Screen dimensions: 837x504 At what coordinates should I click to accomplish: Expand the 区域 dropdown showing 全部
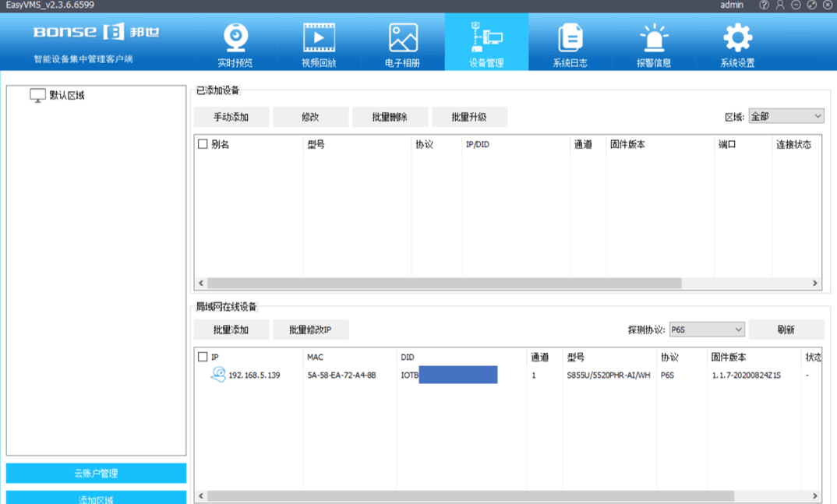(786, 116)
